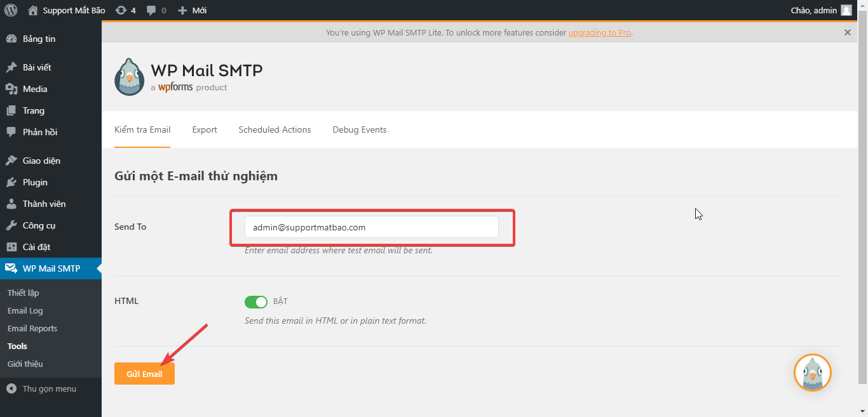Open Email Log in the sidebar

tap(25, 310)
